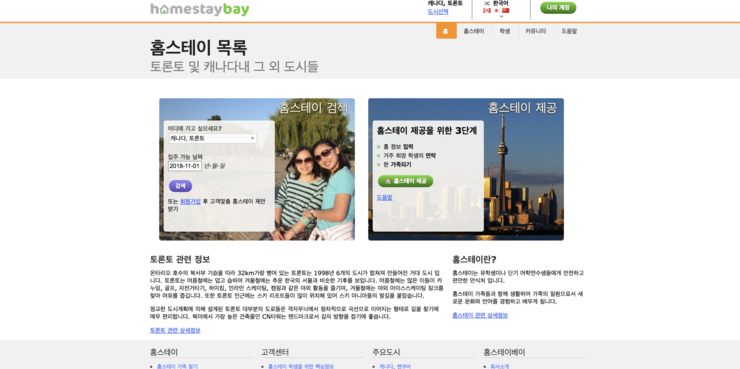Click the 홈스테이 목록 page heading

[198, 48]
